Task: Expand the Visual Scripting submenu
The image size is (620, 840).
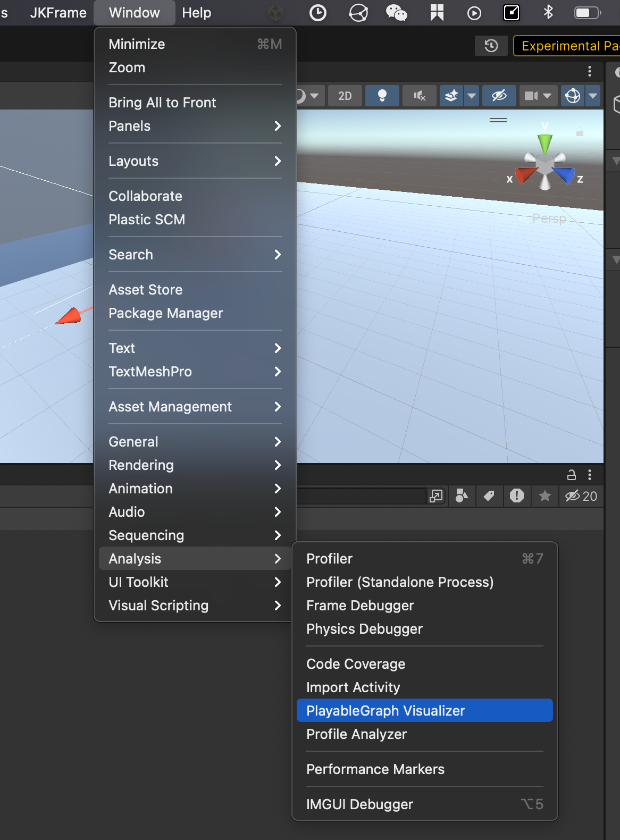Action: [195, 606]
